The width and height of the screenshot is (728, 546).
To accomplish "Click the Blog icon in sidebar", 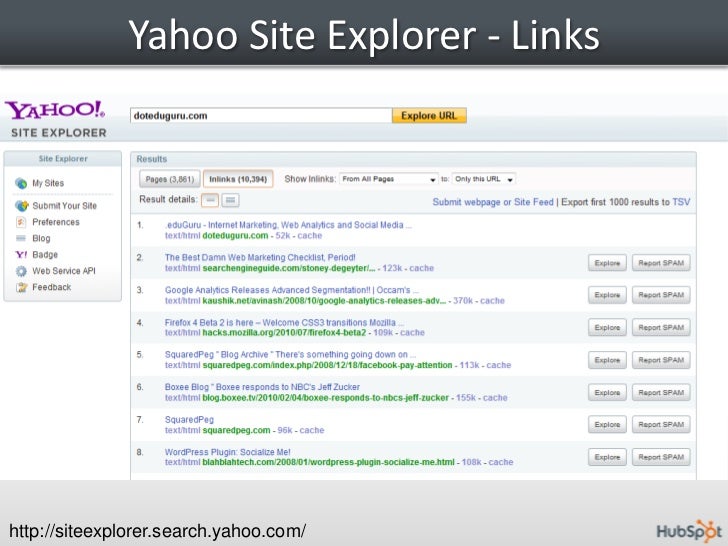I will (x=21, y=238).
